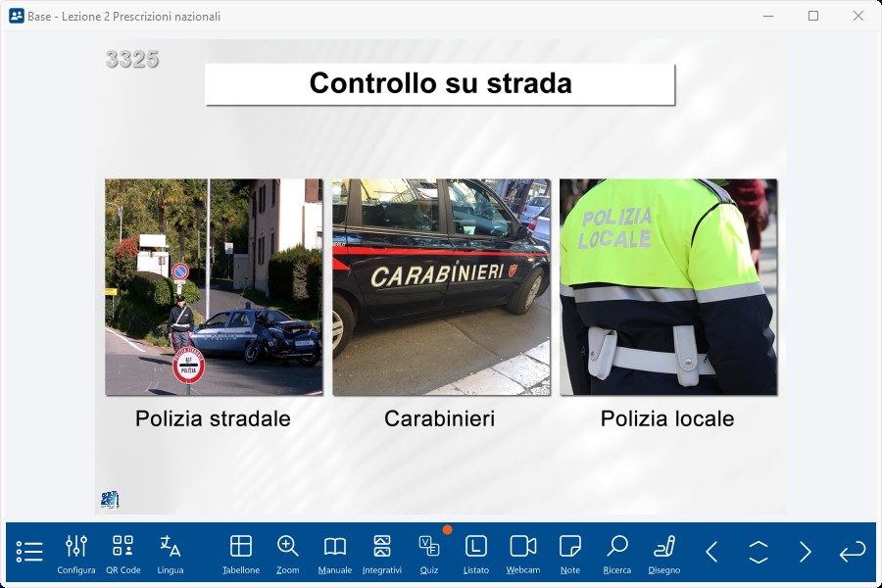Go to the previous slide
The width and height of the screenshot is (882, 588).
711,552
